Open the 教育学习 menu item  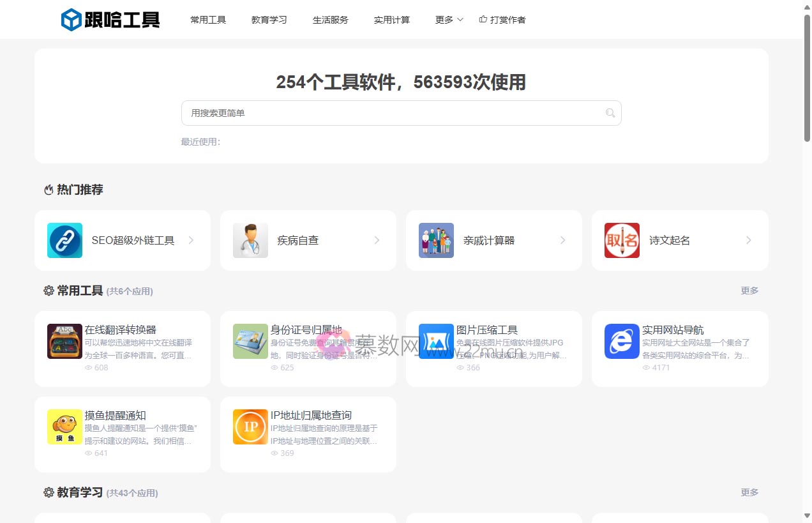(269, 20)
